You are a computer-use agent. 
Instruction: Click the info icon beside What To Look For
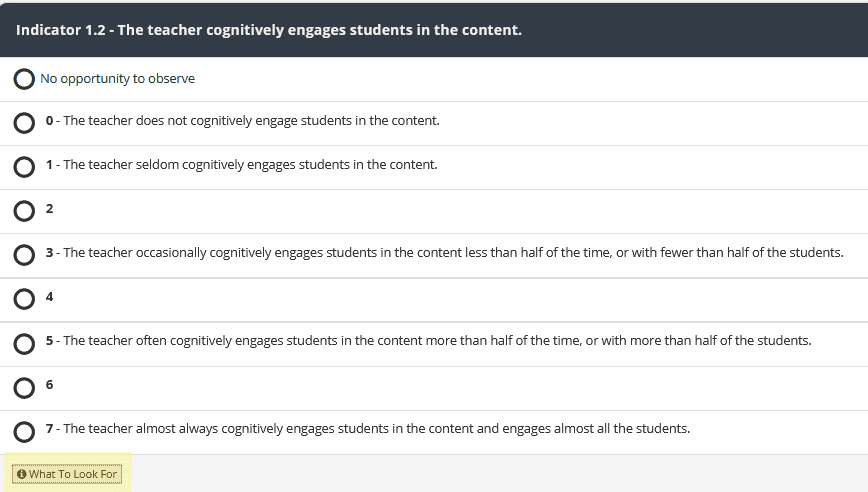coord(22,474)
